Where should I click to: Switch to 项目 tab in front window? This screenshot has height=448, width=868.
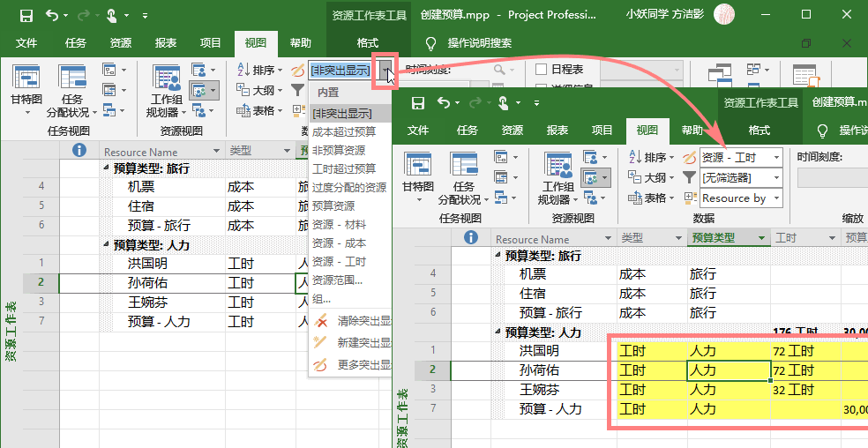(602, 131)
